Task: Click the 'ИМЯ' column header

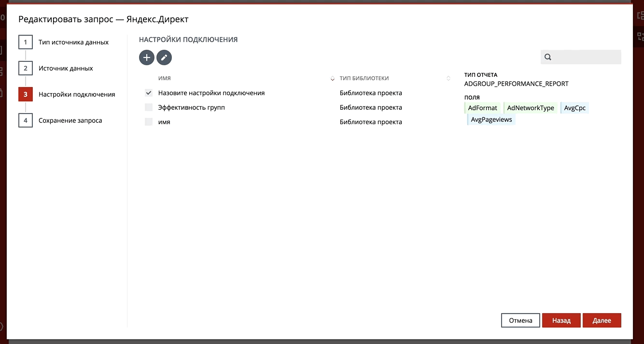Action: 165,78
